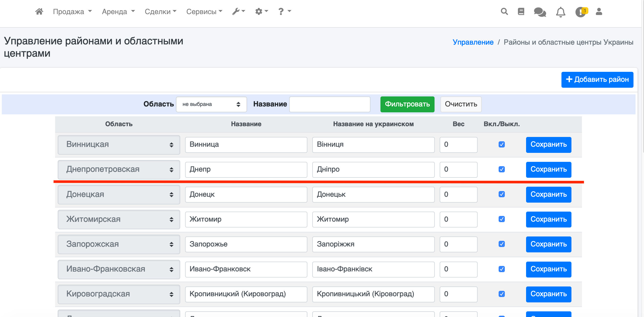The height and width of the screenshot is (317, 644).
Task: Click the Добавить район button
Action: point(597,80)
